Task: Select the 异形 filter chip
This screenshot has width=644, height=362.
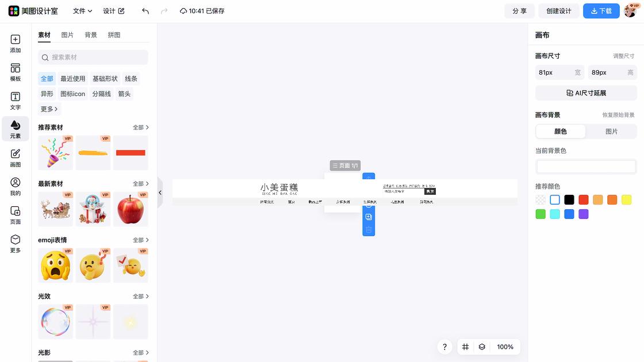Action: click(x=47, y=94)
